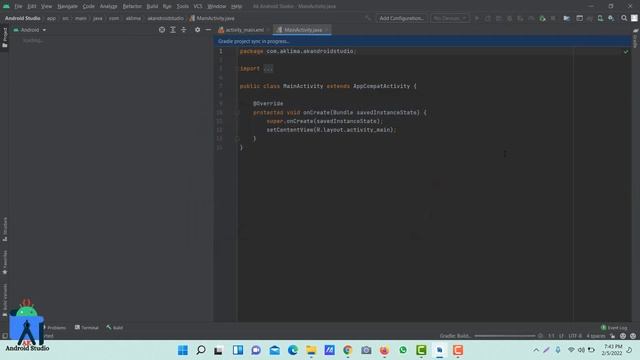Open WhatsApp from taskbar
Viewport: 640px width, 360px height.
[x=403, y=350]
